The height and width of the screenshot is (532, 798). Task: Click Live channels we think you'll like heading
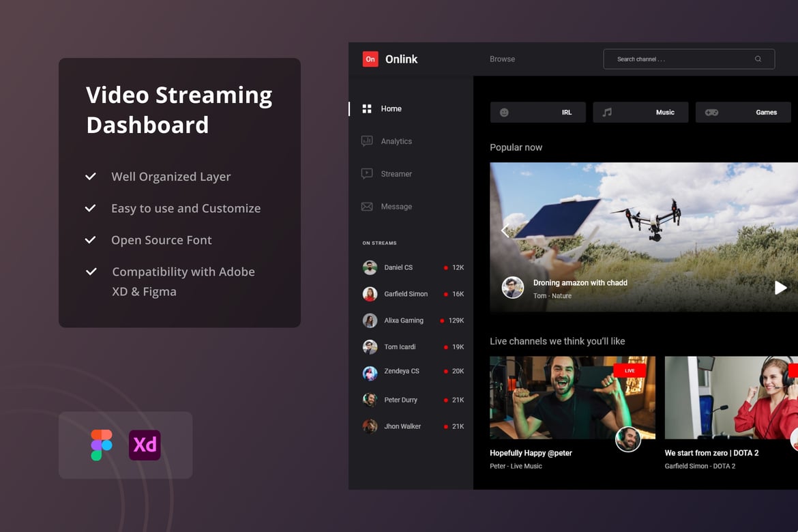tap(557, 341)
